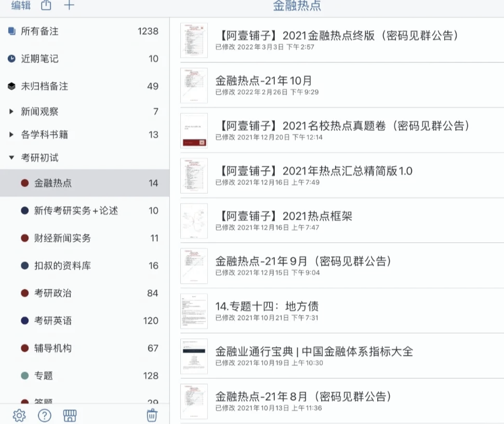
Task: Click thumbnail of 金融热点-21年9月
Action: click(x=194, y=266)
